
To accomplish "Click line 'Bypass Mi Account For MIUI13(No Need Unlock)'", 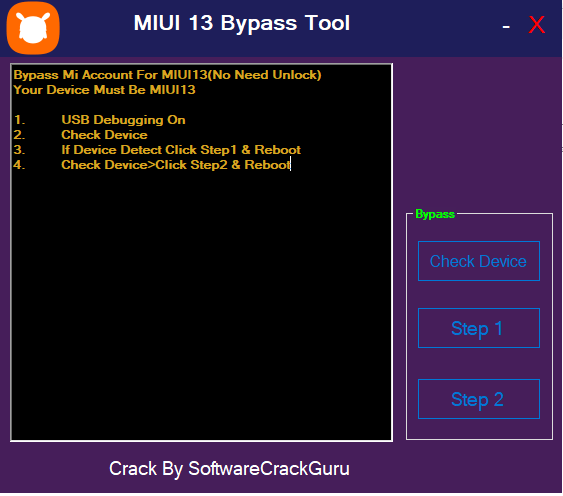I will tap(167, 75).
